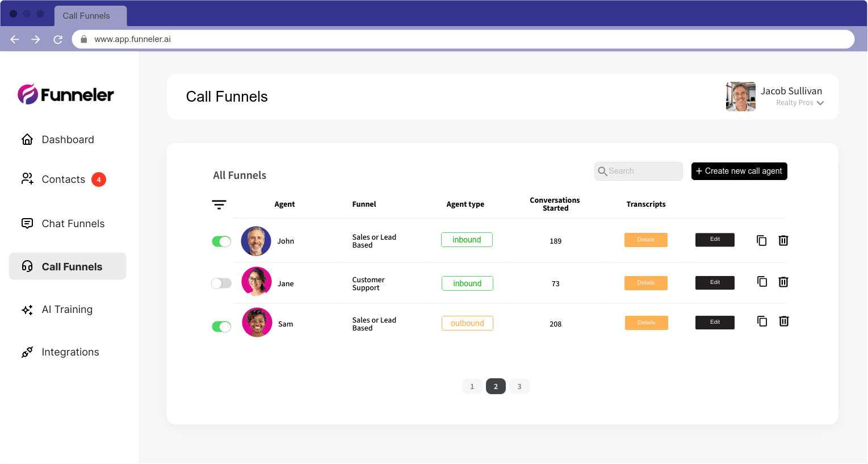Click the Contacts notification badge 4
The height and width of the screenshot is (464, 868).
pos(99,179)
